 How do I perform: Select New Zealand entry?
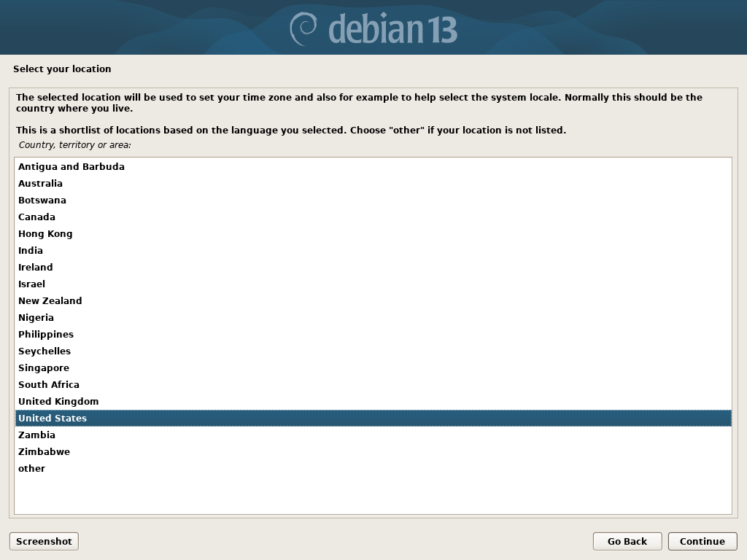(x=373, y=300)
